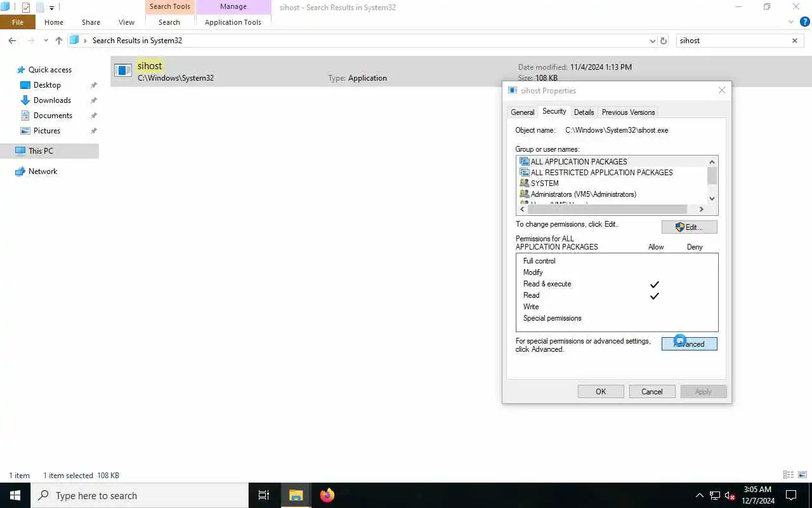
Task: Click the address bar location icon
Action: (74, 40)
